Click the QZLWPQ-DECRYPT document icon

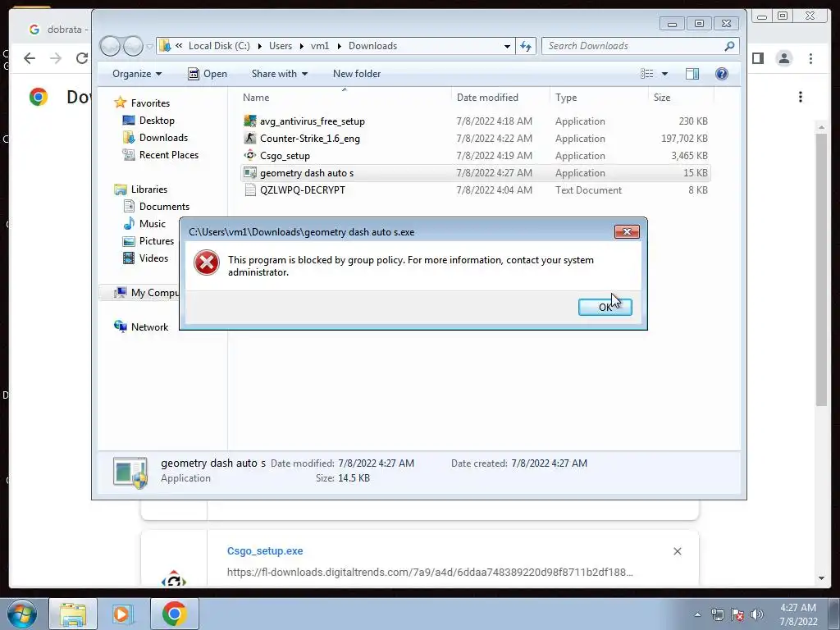point(249,189)
